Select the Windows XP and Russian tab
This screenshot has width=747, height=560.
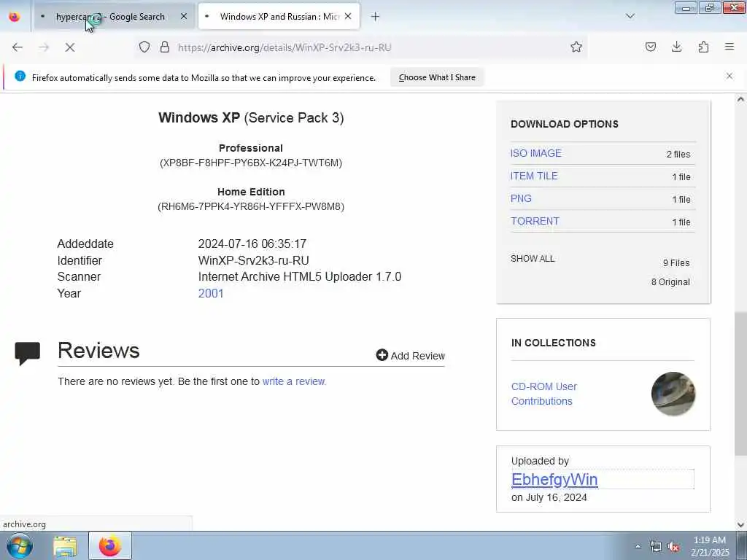click(x=279, y=17)
